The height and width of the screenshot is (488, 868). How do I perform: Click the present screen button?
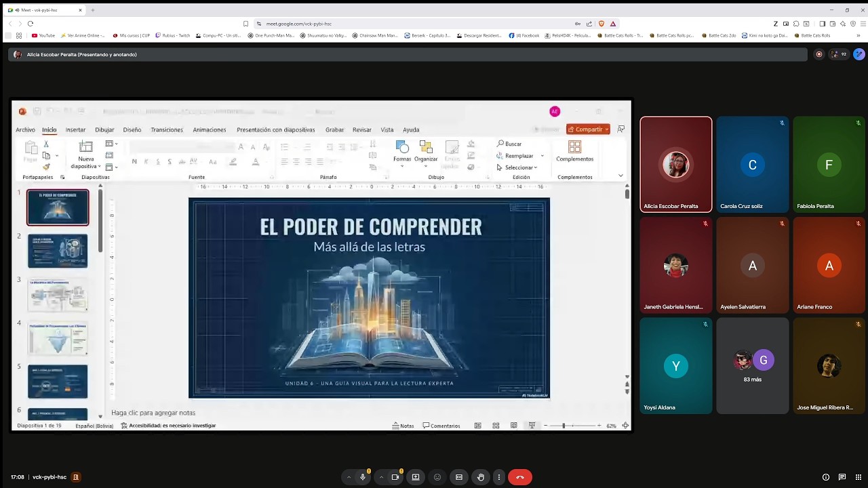(416, 477)
